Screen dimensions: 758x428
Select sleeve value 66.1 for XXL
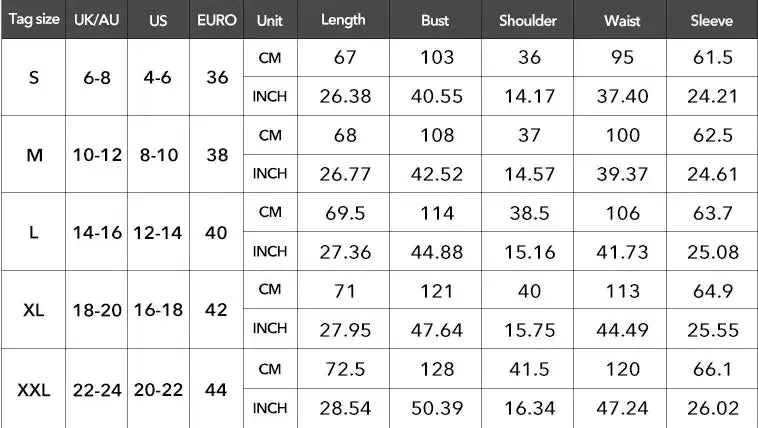(x=712, y=370)
